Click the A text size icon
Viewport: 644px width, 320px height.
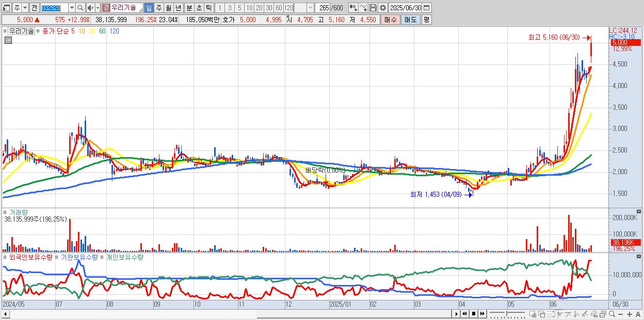[x=638, y=314]
